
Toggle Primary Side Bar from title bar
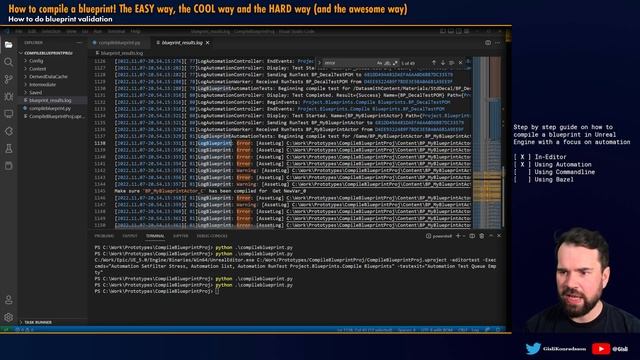443,31
